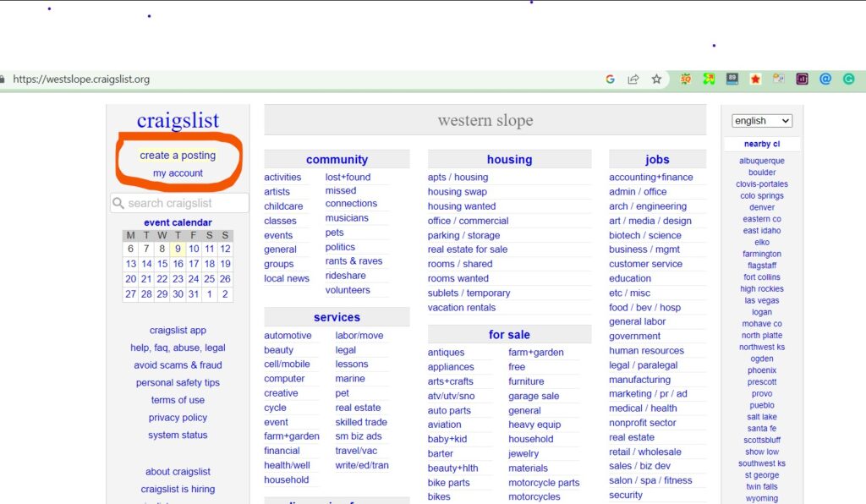The image size is (866, 504).
Task: Click the Google icon in address bar
Action: click(x=610, y=79)
